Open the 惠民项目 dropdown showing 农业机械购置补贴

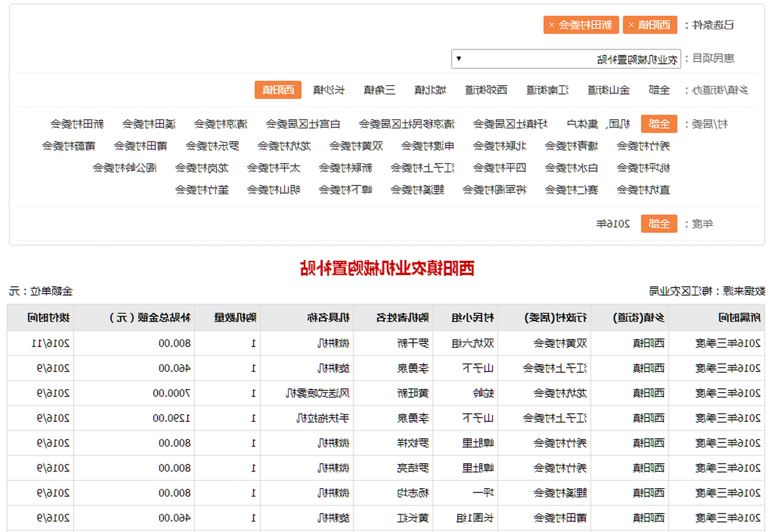coord(566,59)
